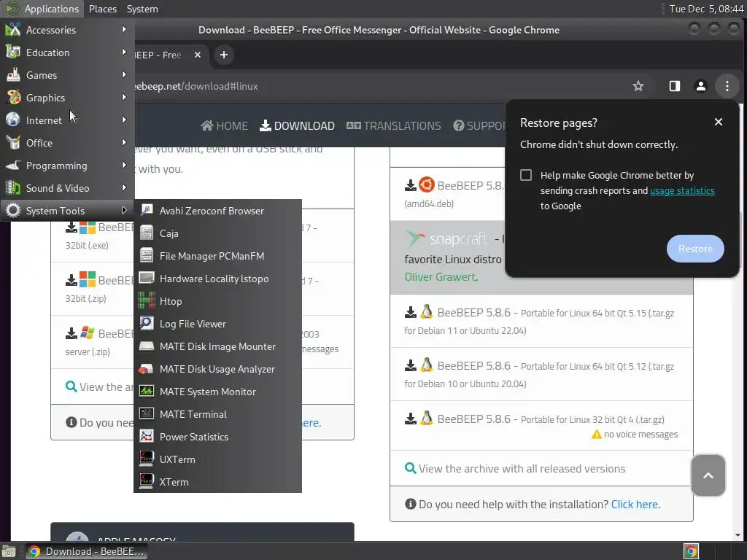Open Log File Viewer icon
This screenshot has height=560, width=747.
pos(146,323)
